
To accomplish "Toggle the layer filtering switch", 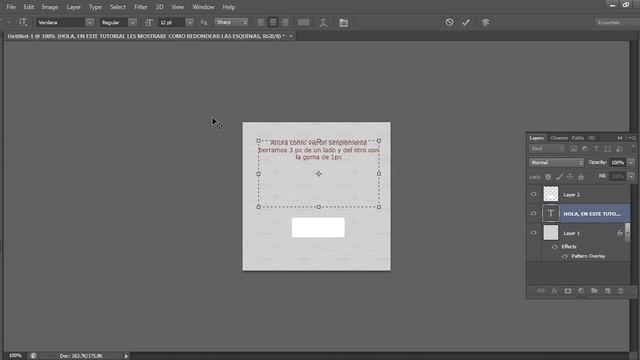I will (633, 149).
